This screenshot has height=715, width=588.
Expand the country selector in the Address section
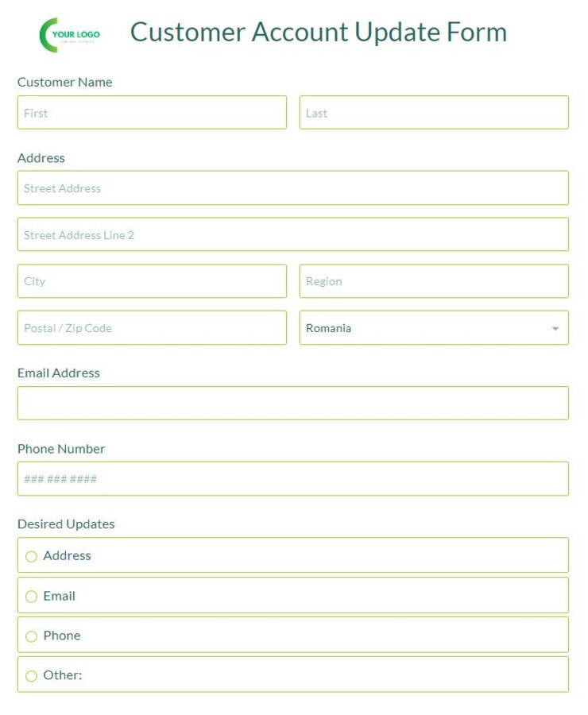tap(434, 327)
